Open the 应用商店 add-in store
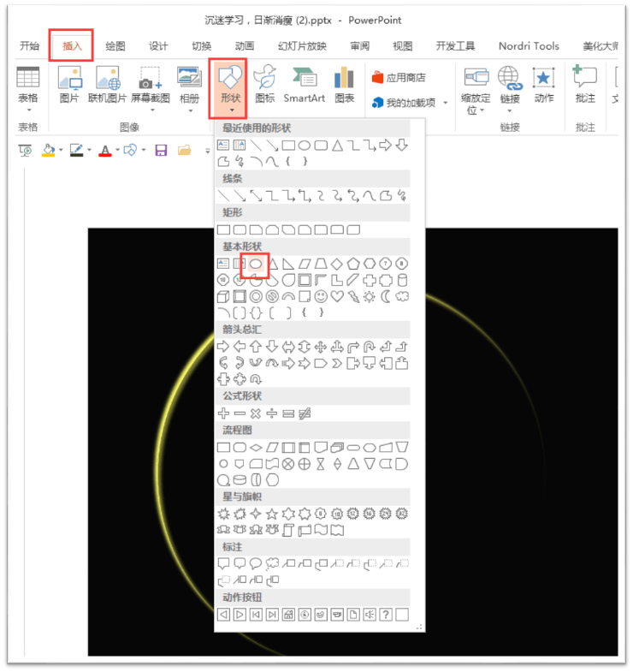The image size is (633, 672). pos(399,78)
